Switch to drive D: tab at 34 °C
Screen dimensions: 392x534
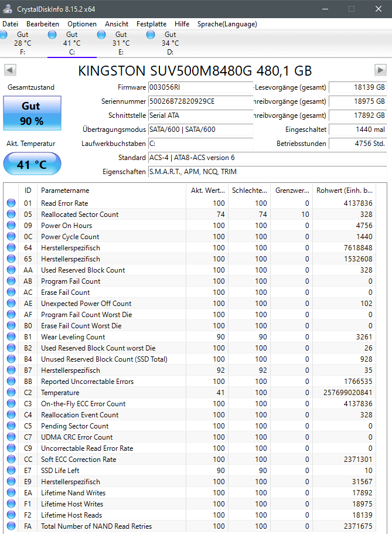[170, 43]
